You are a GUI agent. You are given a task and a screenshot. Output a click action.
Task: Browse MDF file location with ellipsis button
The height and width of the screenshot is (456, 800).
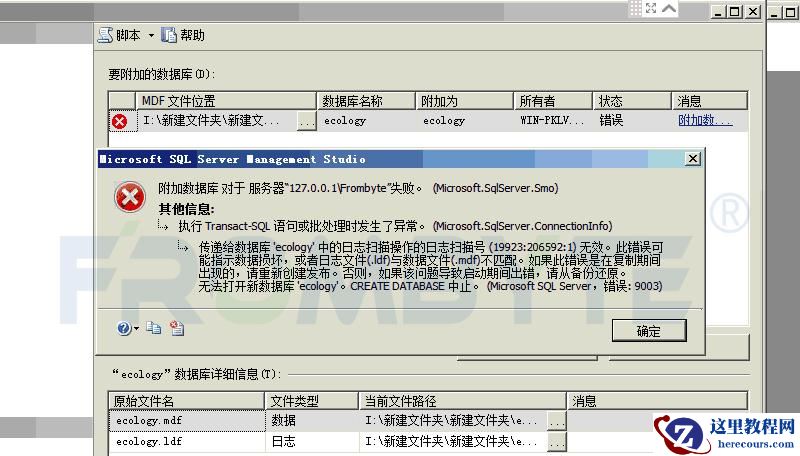coord(306,121)
